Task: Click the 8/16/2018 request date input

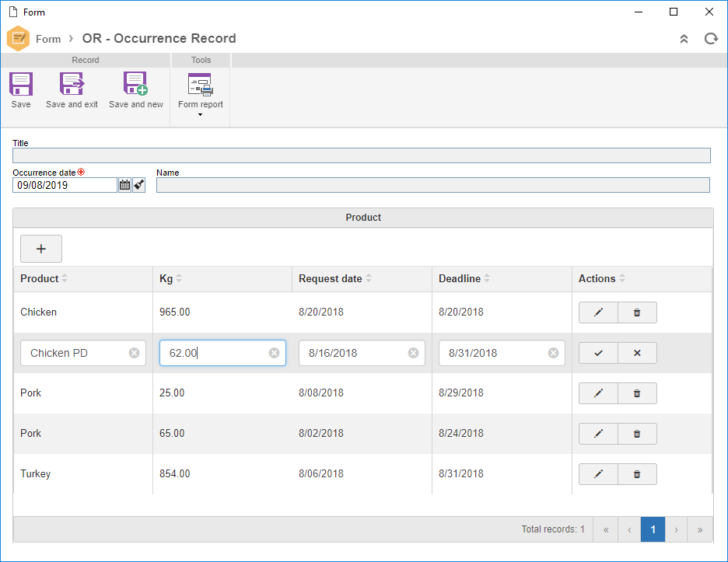Action: click(362, 353)
